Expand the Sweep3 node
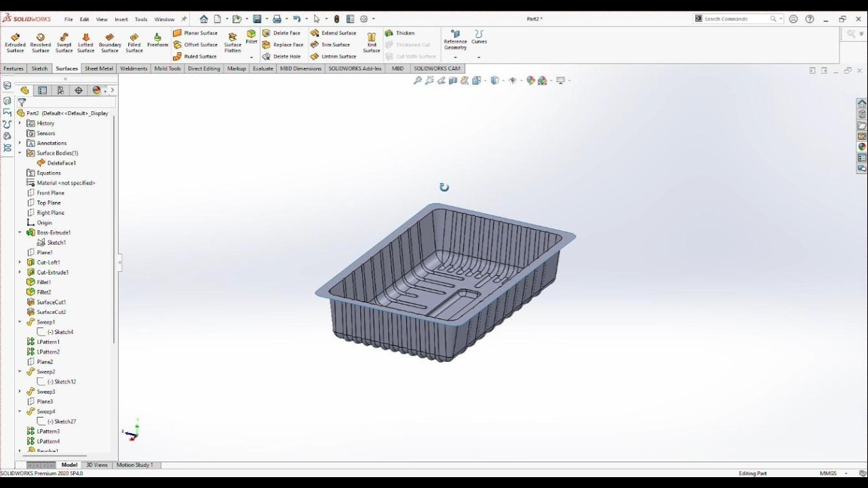The width and height of the screenshot is (868, 488). click(x=20, y=392)
